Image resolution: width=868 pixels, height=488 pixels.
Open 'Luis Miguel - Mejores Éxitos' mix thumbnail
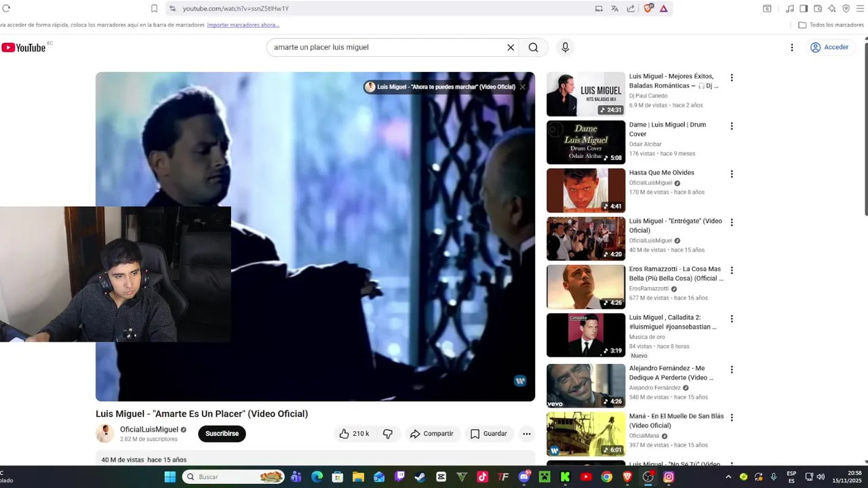(x=586, y=94)
